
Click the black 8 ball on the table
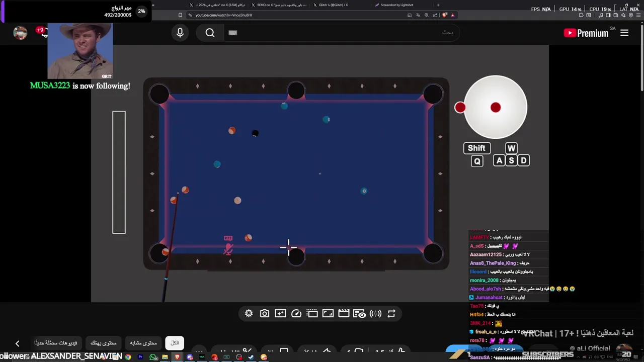pos(255,133)
